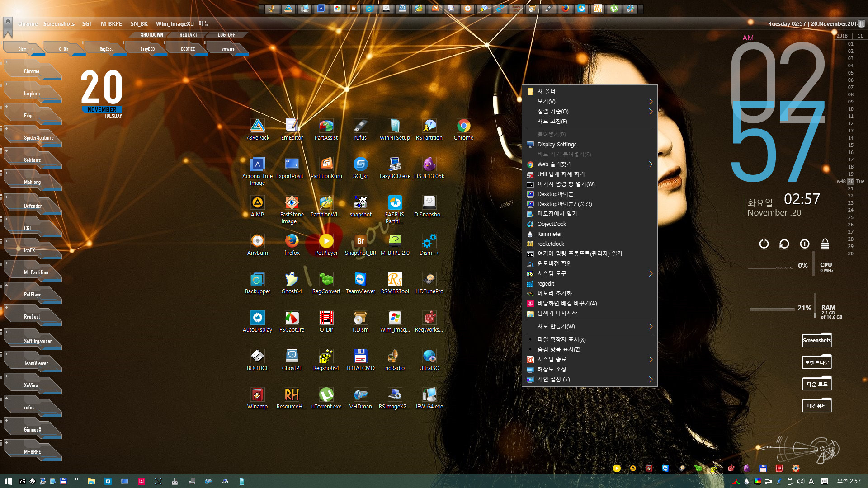Launch RSPartition desktop icon
The width and height of the screenshot is (868, 488).
click(x=429, y=129)
